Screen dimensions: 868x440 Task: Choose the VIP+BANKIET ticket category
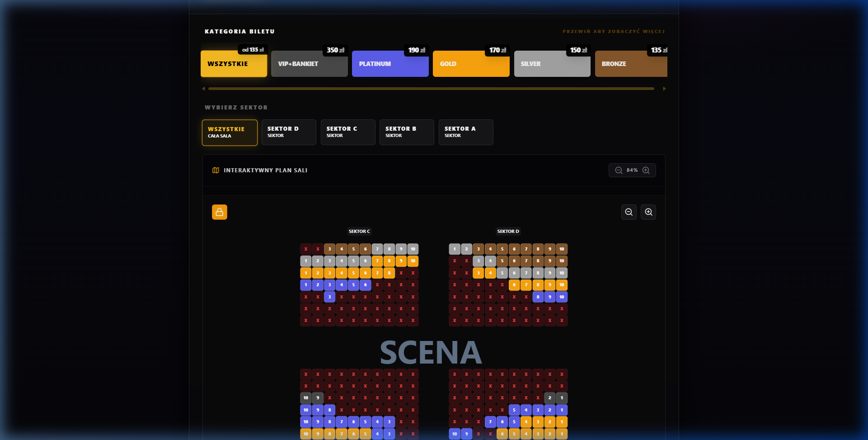(x=309, y=64)
